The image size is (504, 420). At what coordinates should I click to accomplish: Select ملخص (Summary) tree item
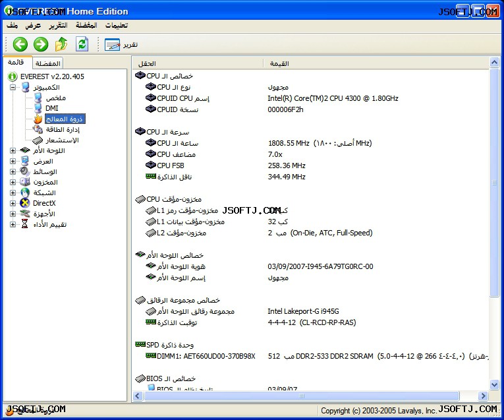(x=55, y=98)
